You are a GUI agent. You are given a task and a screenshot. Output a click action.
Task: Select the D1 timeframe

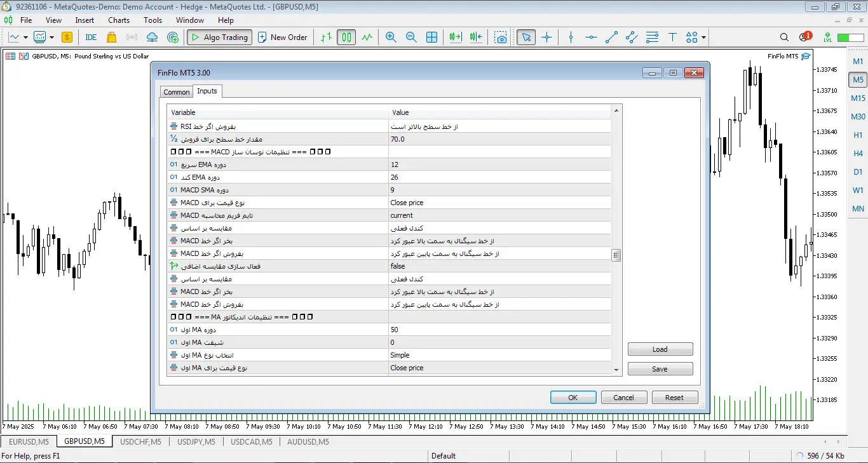click(x=858, y=172)
